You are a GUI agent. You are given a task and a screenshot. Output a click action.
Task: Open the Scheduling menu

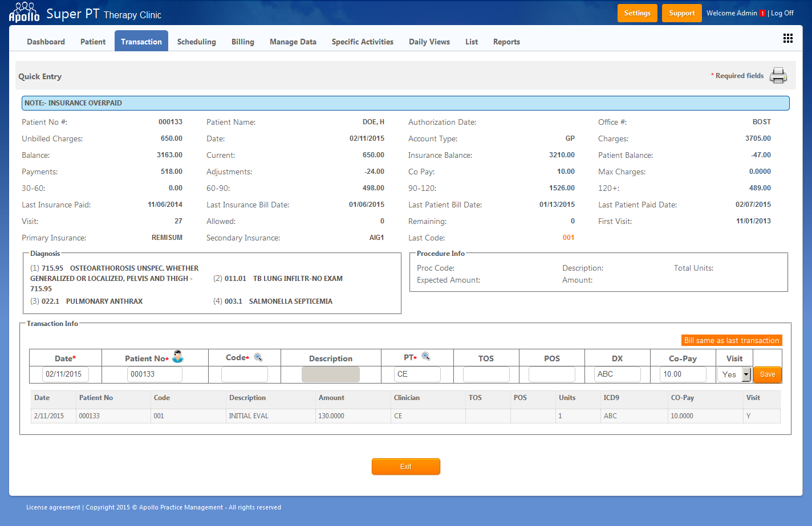pyautogui.click(x=196, y=42)
